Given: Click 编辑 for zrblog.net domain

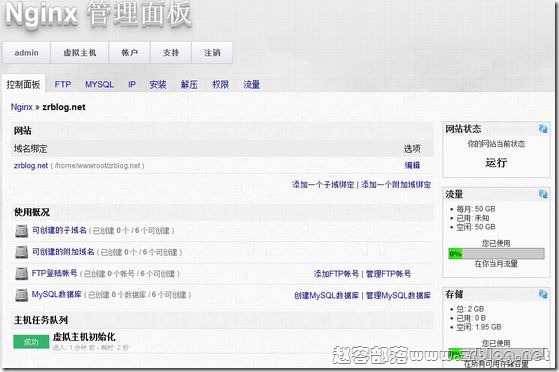Looking at the screenshot, I should (412, 165).
